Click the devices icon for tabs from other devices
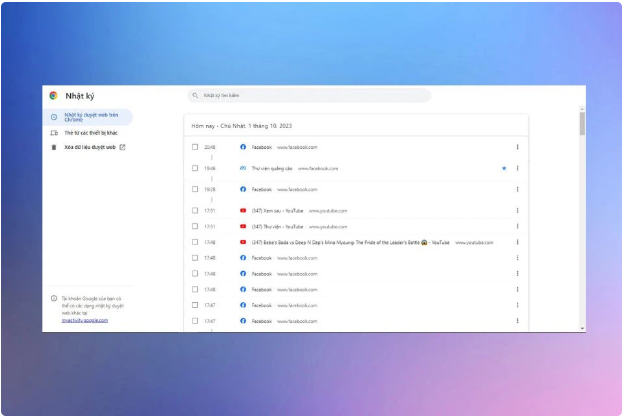Screen dimensions: 624x418 (x=54, y=133)
